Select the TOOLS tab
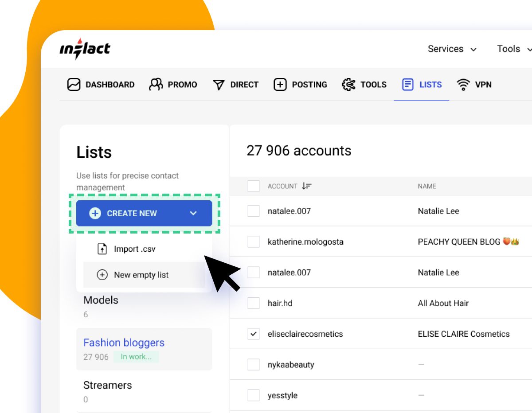 coord(364,84)
